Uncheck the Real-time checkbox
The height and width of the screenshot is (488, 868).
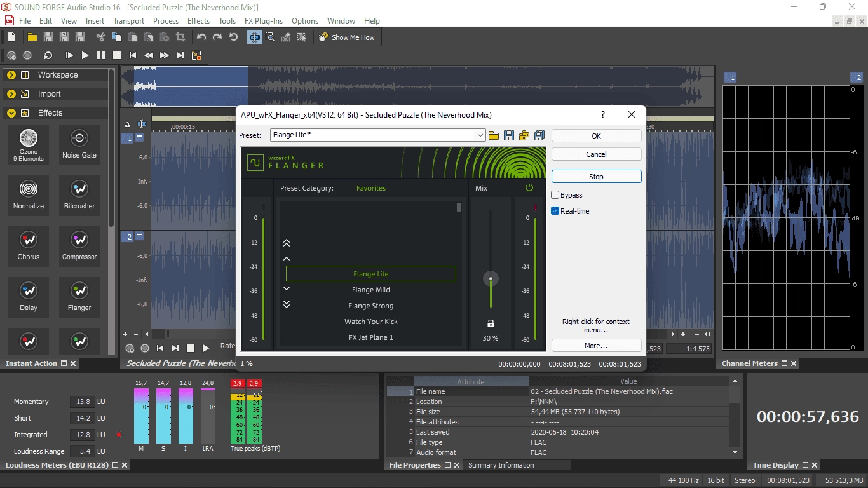tap(555, 211)
